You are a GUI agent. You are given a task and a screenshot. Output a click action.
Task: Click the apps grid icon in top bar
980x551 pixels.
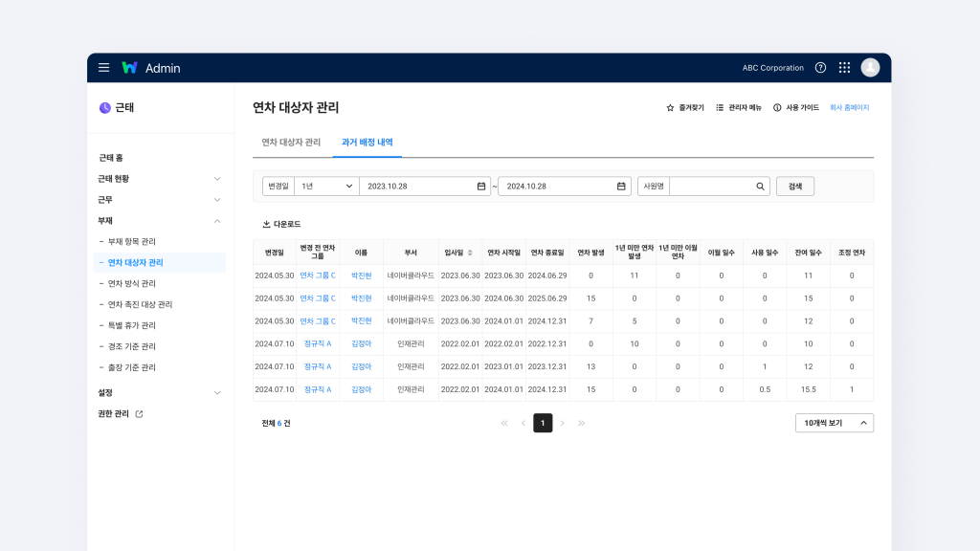(844, 68)
